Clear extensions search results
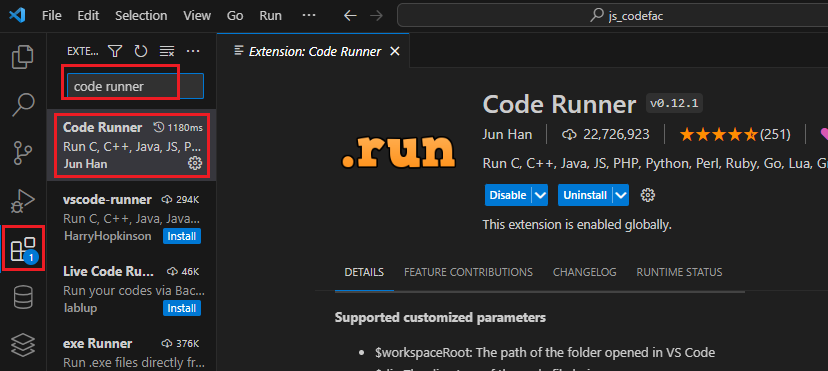Screen dimensions: 828x371 pos(167,51)
